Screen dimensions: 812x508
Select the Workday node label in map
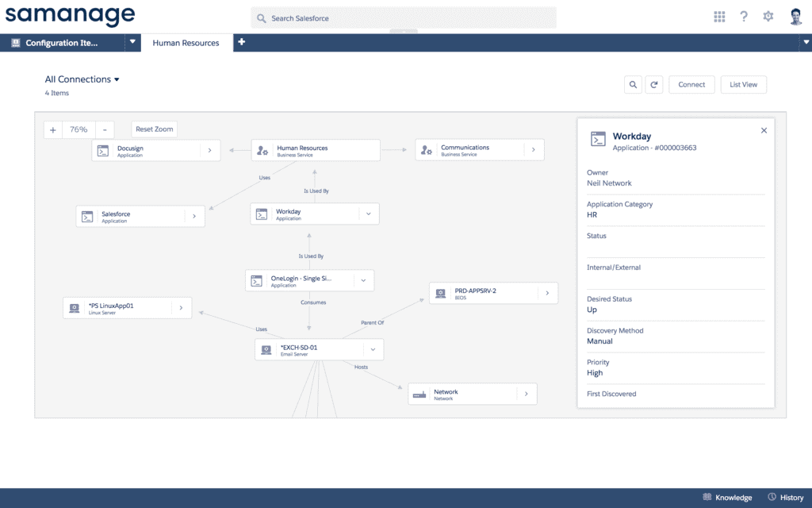288,211
